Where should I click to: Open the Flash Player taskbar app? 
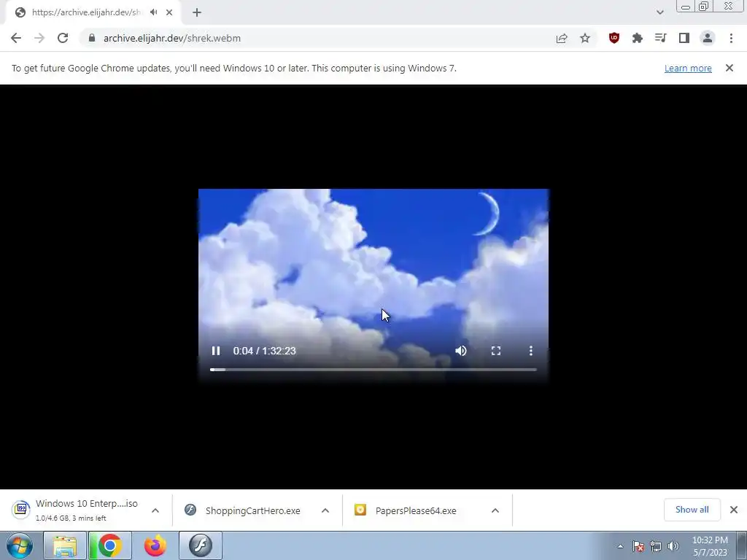(x=200, y=545)
